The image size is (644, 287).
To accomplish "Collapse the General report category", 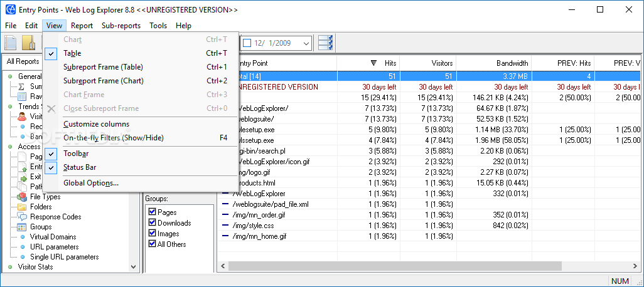I will coord(10,76).
